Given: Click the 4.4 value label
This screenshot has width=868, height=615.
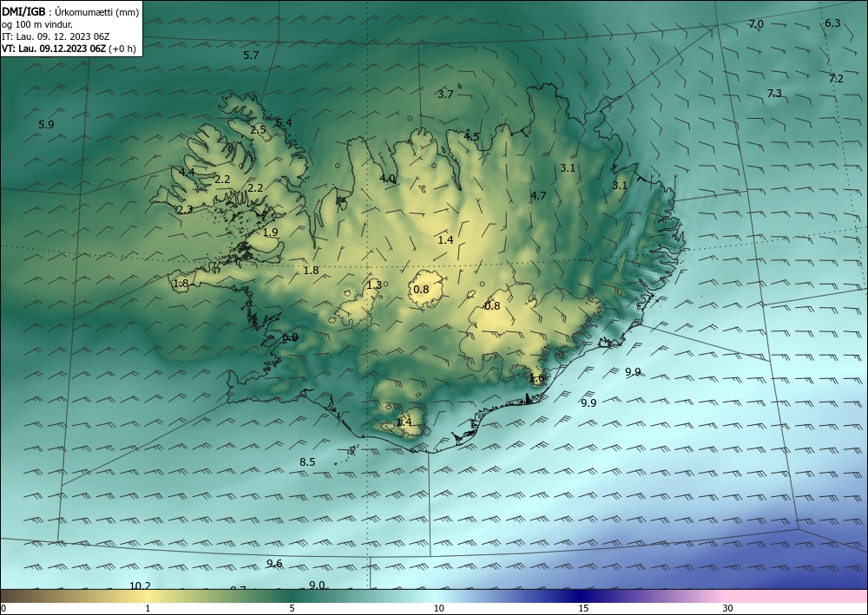Looking at the screenshot, I should 187,172.
